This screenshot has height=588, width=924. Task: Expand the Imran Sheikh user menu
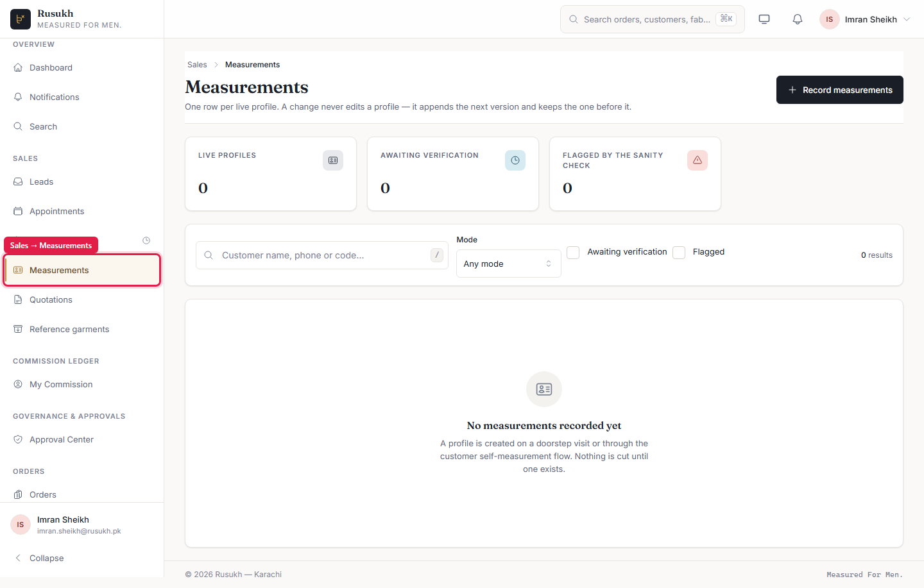[866, 19]
